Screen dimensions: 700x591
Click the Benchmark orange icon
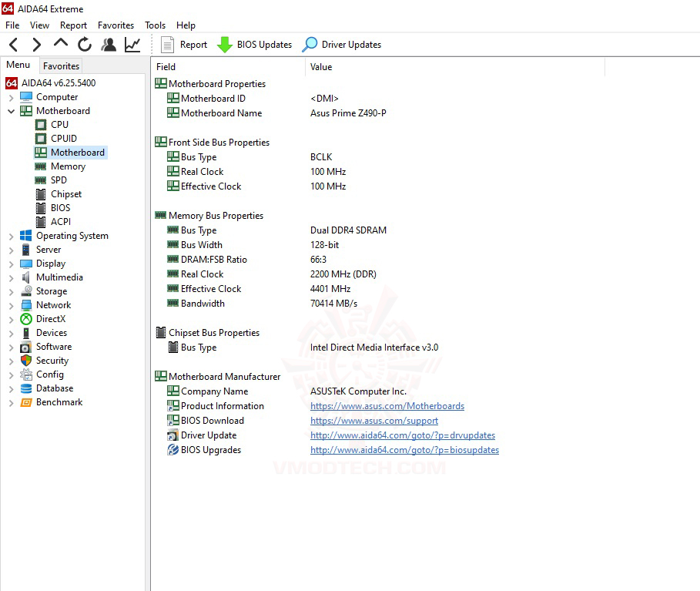pos(26,402)
